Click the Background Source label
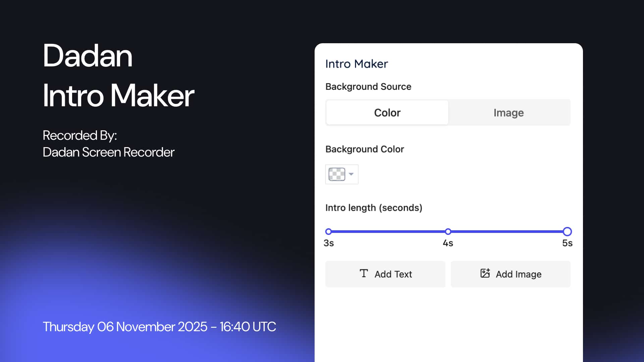This screenshot has width=644, height=362. point(368,86)
